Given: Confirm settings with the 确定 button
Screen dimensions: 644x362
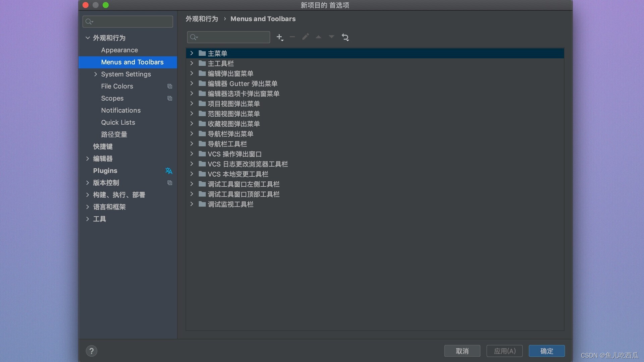Looking at the screenshot, I should pos(546,351).
